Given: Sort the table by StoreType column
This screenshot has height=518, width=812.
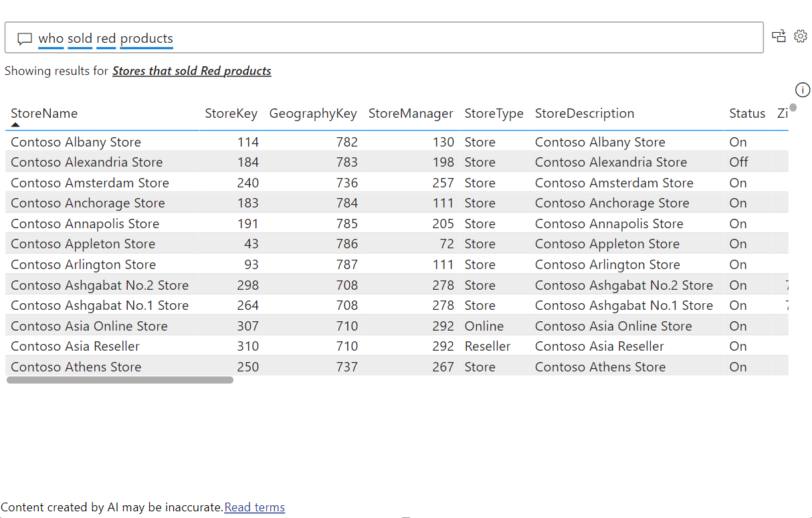Looking at the screenshot, I should coord(494,113).
